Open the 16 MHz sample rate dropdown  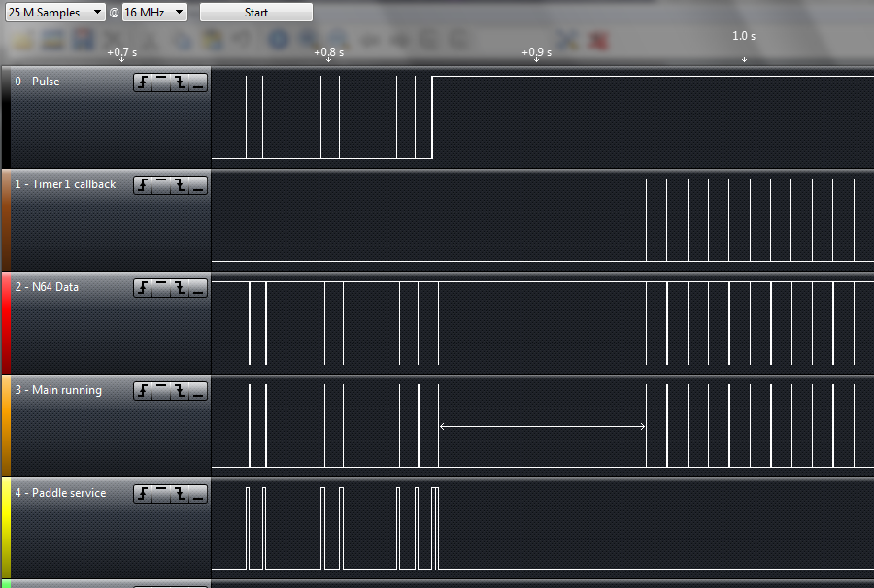(154, 13)
